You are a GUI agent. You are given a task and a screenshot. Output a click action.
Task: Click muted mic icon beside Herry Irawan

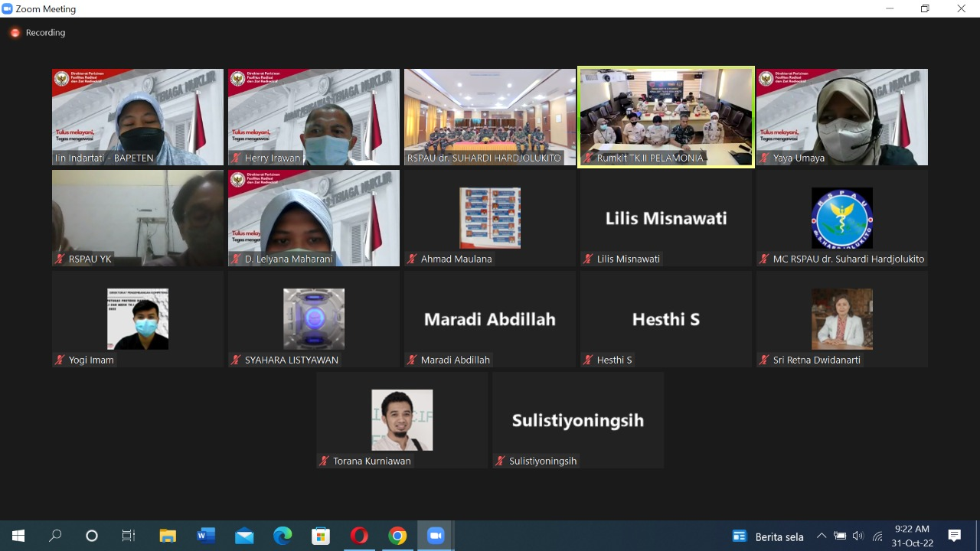tap(236, 158)
